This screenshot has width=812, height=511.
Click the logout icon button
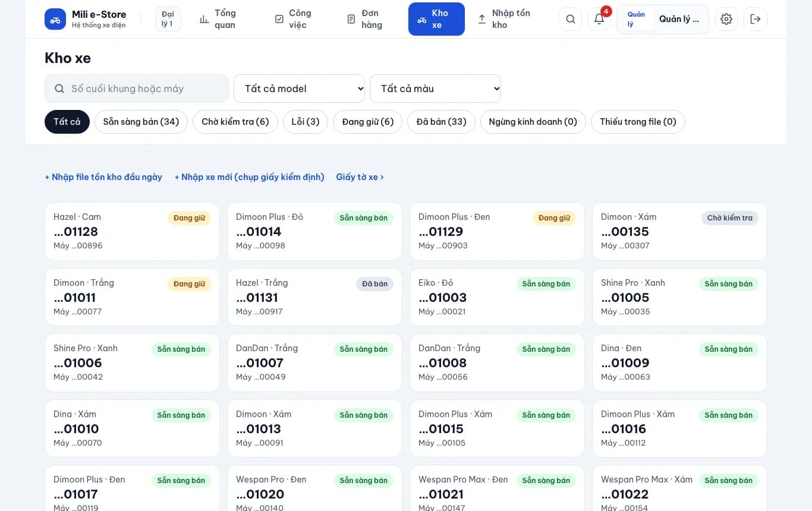pyautogui.click(x=756, y=19)
